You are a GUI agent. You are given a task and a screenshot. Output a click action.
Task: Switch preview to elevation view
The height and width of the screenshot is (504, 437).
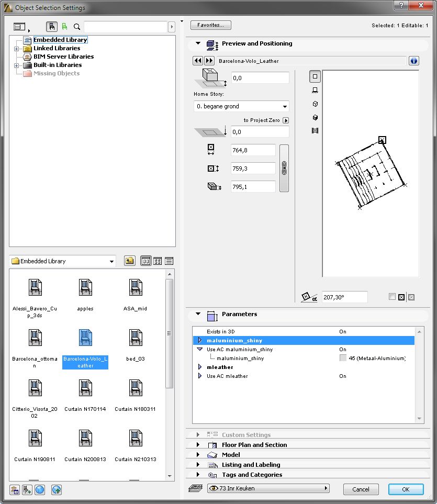[315, 91]
